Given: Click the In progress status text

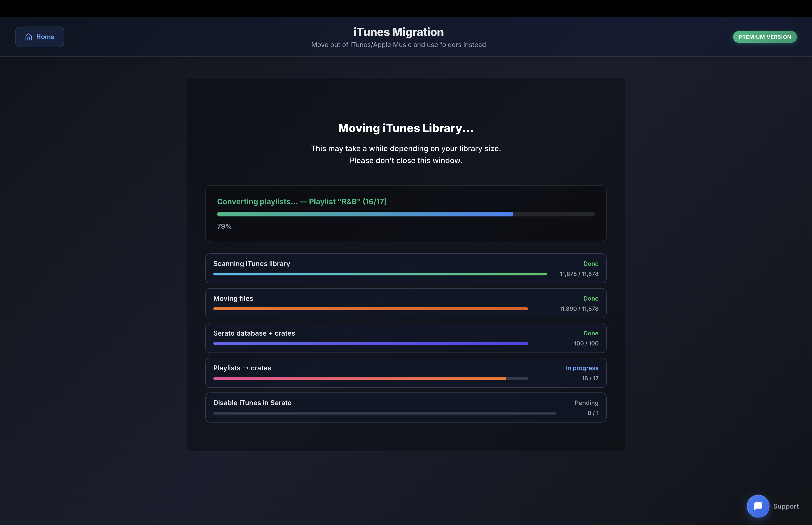Looking at the screenshot, I should [582, 368].
